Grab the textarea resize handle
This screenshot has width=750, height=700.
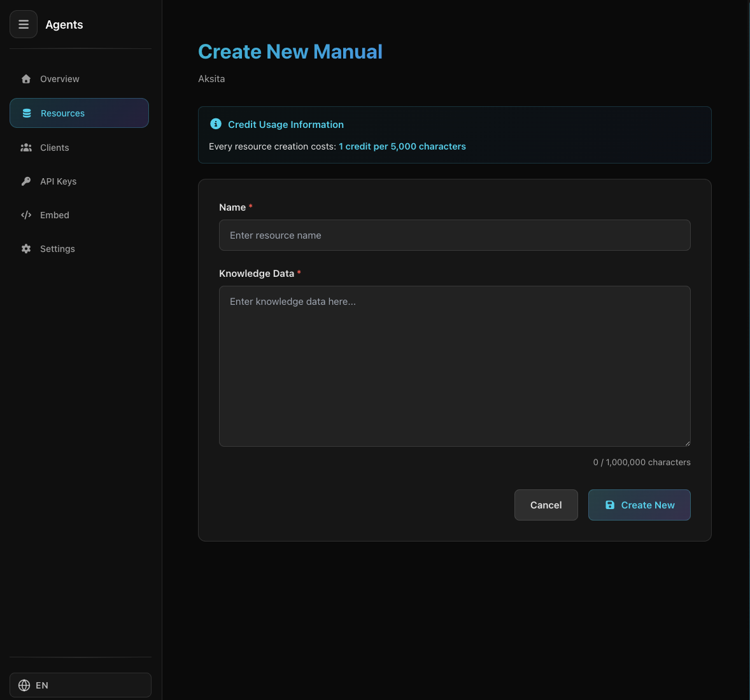(x=687, y=443)
